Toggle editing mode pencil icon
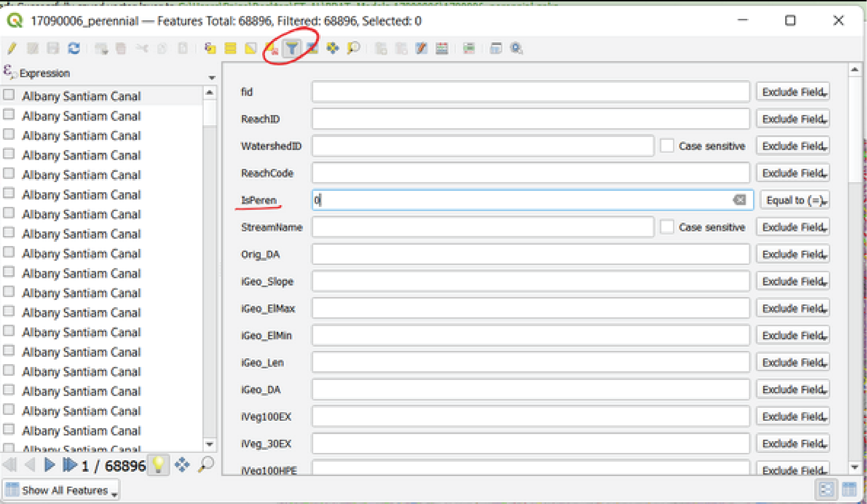The height and width of the screenshot is (504, 867). tap(12, 48)
